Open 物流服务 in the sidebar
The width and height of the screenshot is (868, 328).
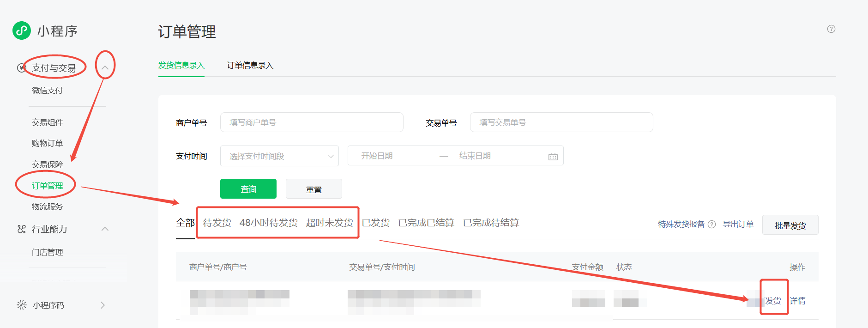coord(47,207)
